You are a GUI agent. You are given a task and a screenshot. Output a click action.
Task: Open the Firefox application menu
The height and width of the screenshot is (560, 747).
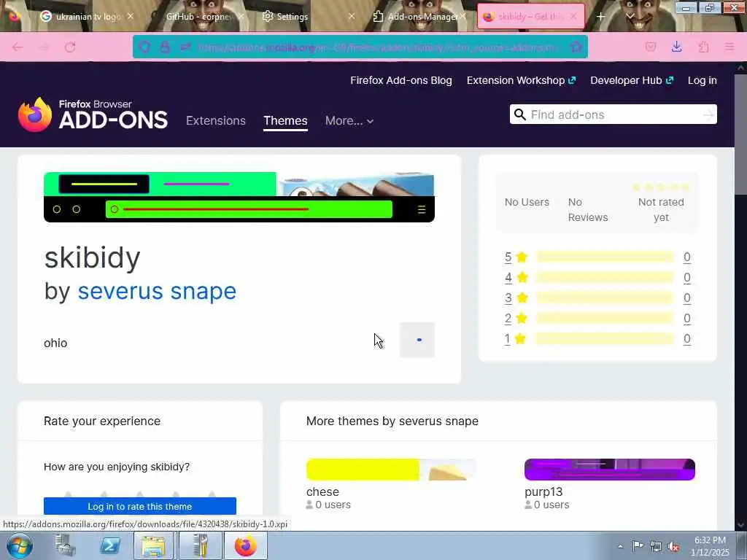point(729,47)
